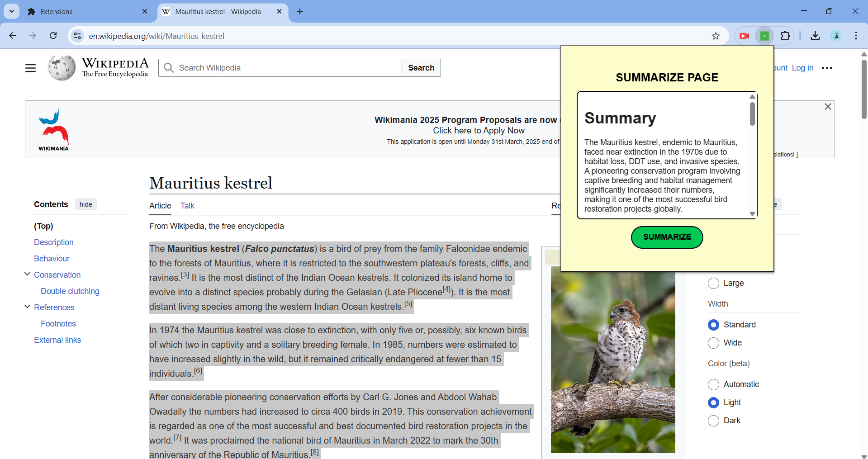868x459 pixels.
Task: Click the Click here to Apply Now banner text
Action: 479,131
